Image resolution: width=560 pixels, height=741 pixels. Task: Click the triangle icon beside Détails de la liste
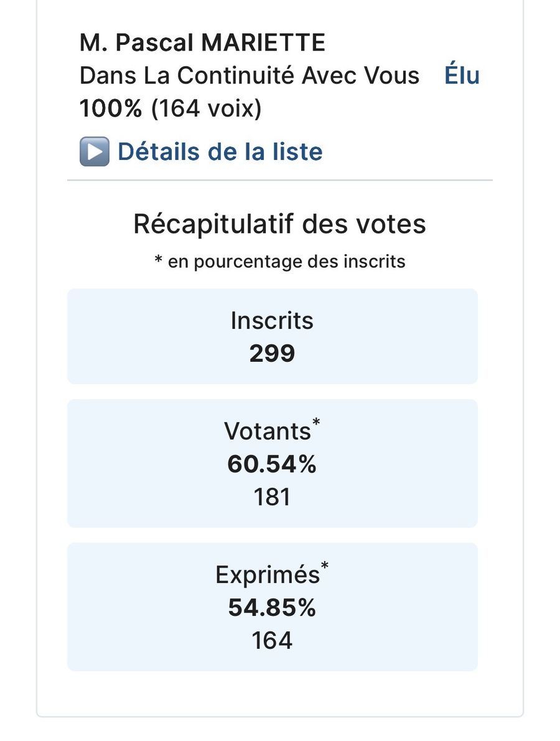pyautogui.click(x=94, y=152)
